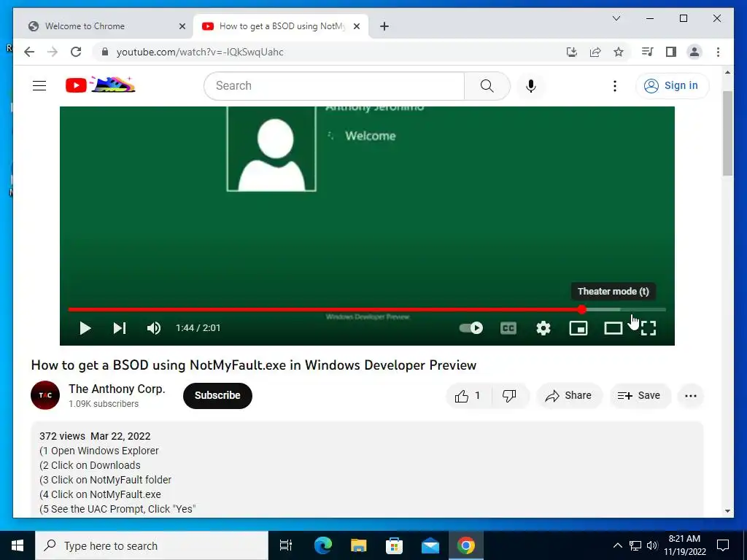Like the video thumbs up

pos(468,396)
